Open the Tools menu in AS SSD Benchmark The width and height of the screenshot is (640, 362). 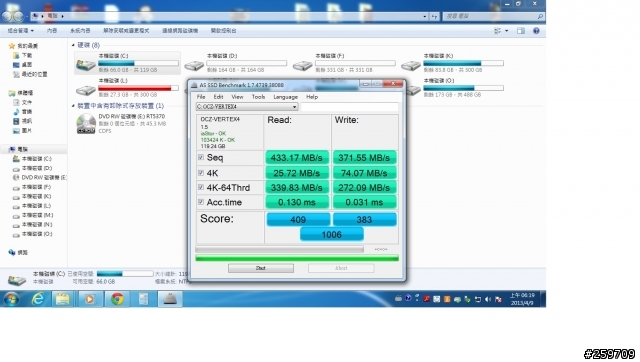258,97
